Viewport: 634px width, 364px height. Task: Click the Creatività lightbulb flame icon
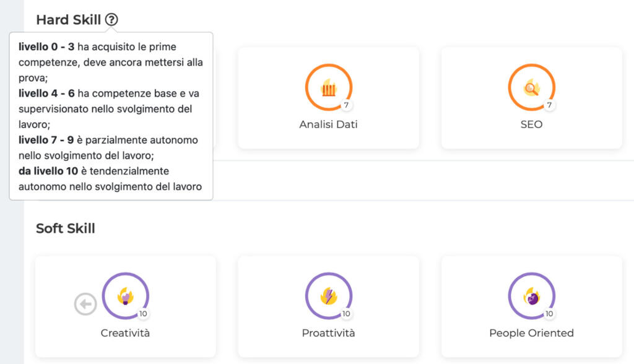[x=125, y=296]
